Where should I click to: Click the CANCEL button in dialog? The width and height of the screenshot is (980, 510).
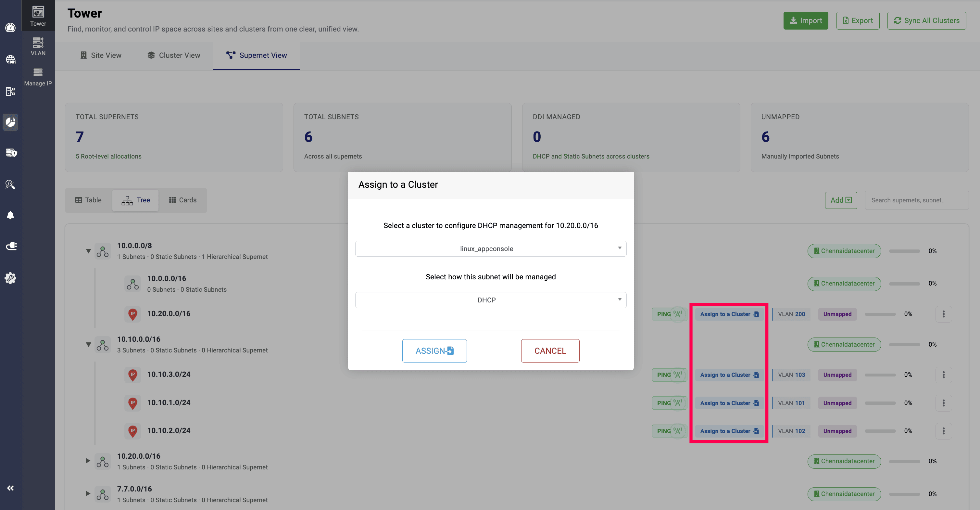tap(550, 351)
